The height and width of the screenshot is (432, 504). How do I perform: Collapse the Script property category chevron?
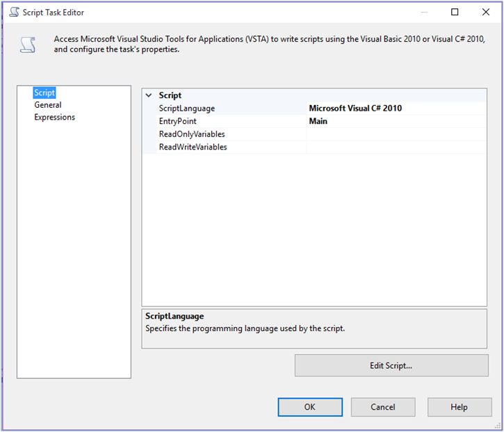click(x=149, y=95)
